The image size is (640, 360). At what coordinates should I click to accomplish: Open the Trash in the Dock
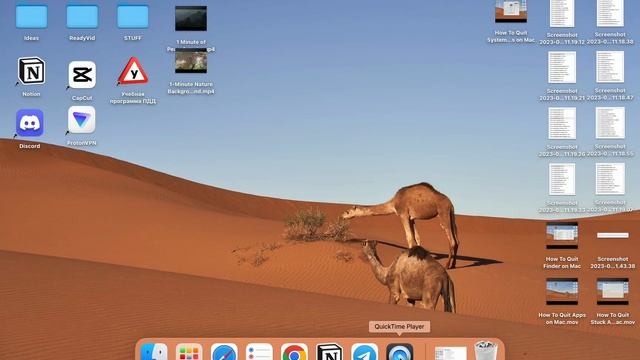click(486, 351)
